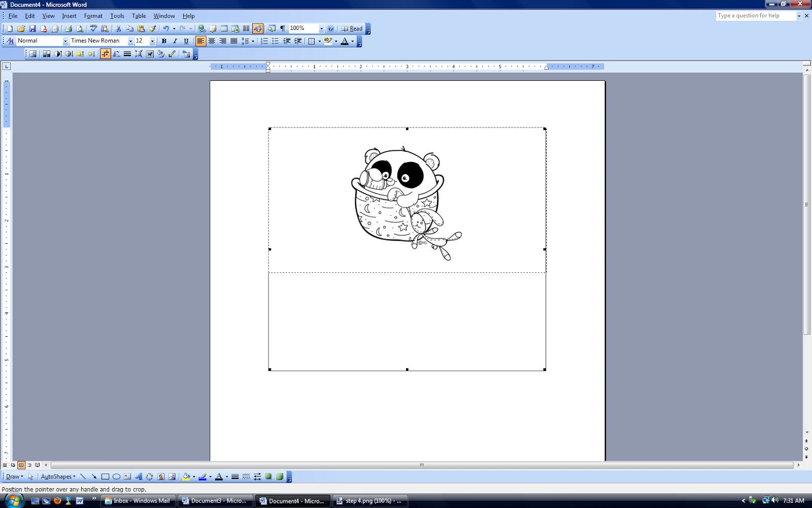
Task: Open the Insert Picture icon on the Picture toolbar
Action: coord(32,53)
